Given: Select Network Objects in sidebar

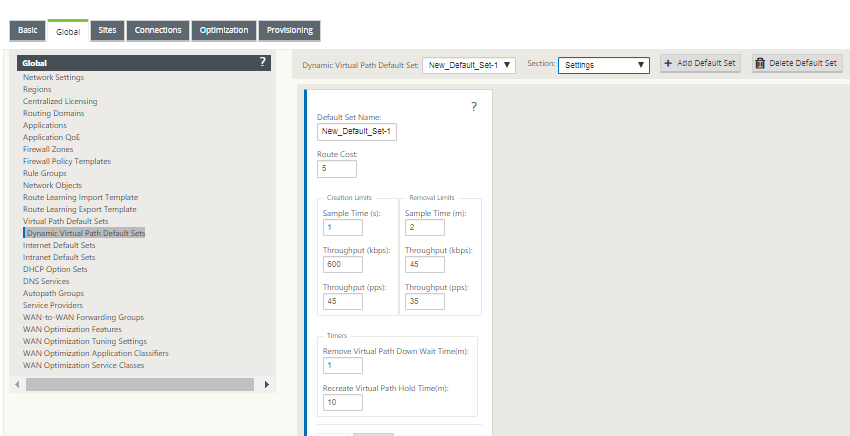Looking at the screenshot, I should 52,185.
